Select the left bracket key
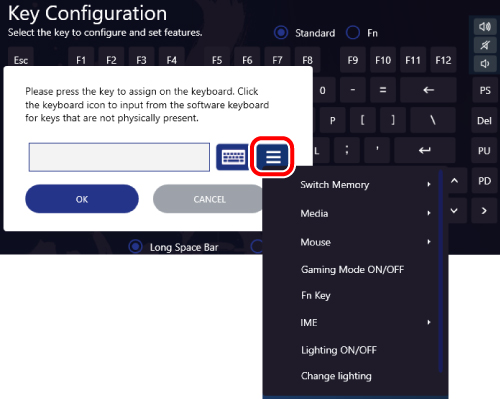This screenshot has height=399, width=500. [363, 120]
